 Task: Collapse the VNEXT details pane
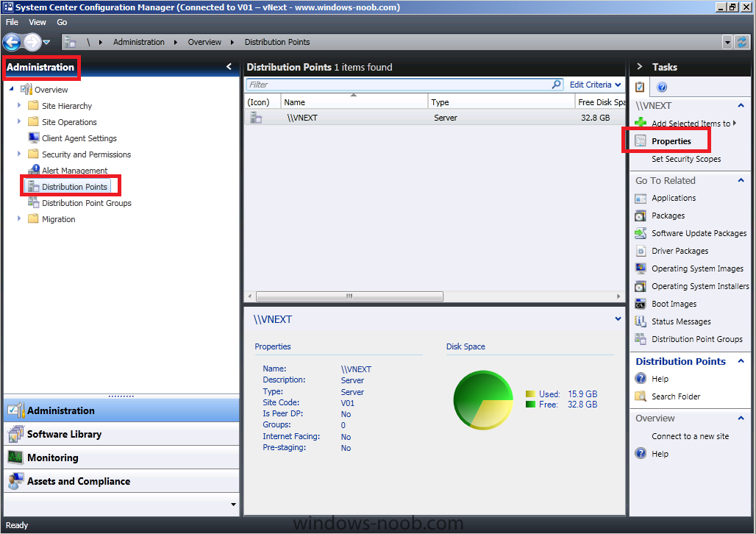pos(618,319)
